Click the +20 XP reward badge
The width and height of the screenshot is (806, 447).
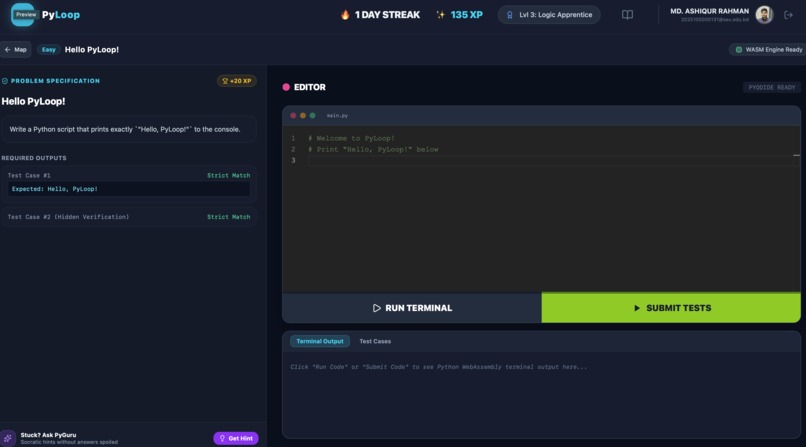click(236, 81)
